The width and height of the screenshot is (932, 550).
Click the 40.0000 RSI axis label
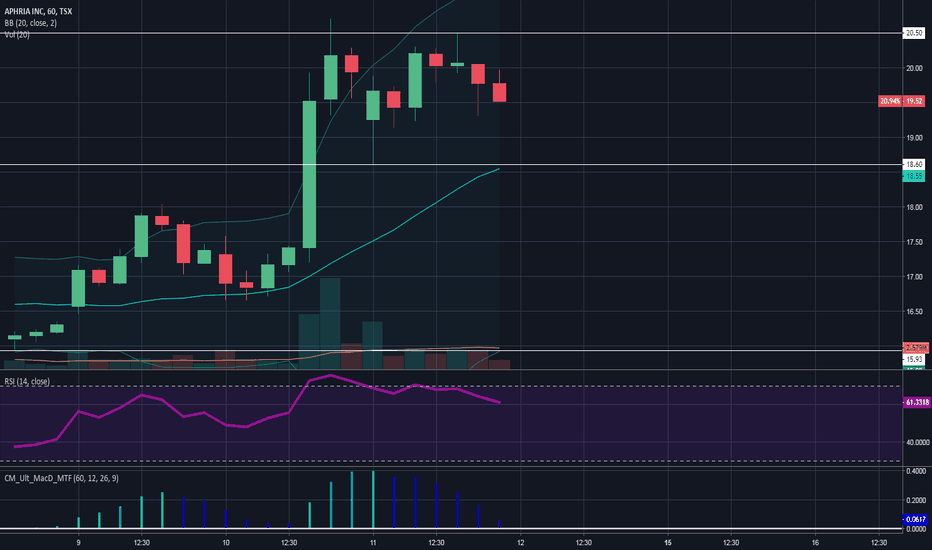917,442
